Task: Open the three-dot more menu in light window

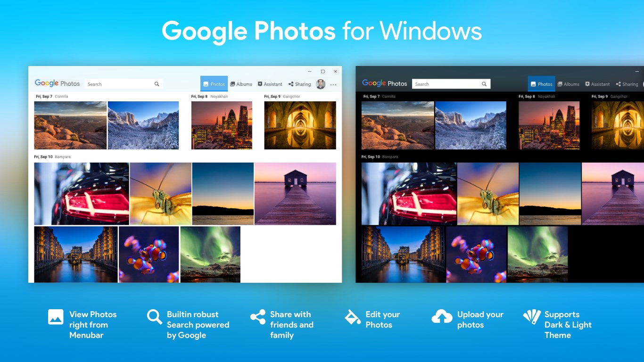Action: pos(333,85)
